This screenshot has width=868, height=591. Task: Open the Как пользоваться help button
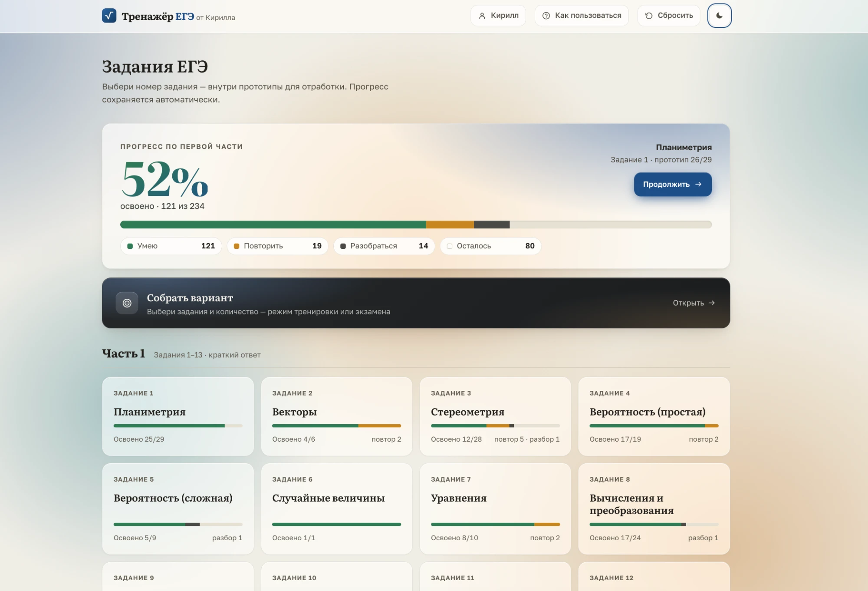pyautogui.click(x=582, y=16)
